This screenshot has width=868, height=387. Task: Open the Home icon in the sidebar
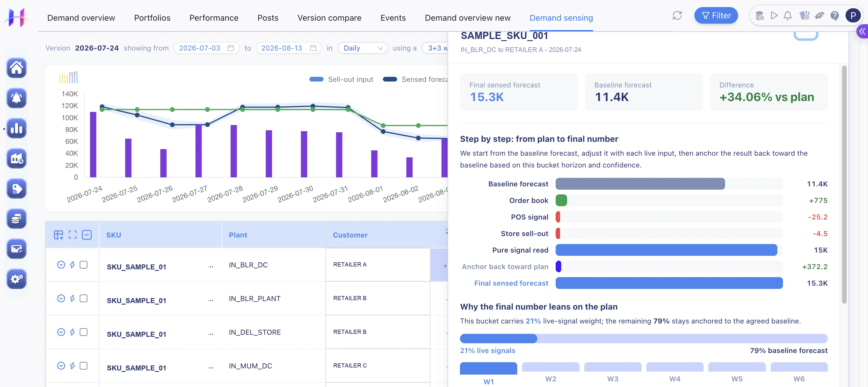click(17, 68)
